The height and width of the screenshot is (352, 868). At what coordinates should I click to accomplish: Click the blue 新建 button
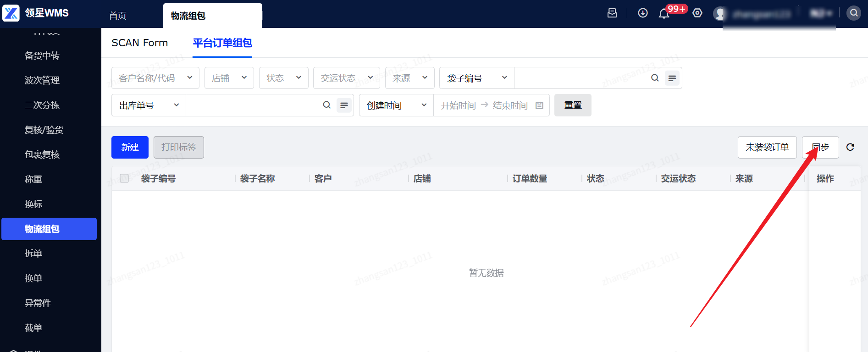[130, 147]
